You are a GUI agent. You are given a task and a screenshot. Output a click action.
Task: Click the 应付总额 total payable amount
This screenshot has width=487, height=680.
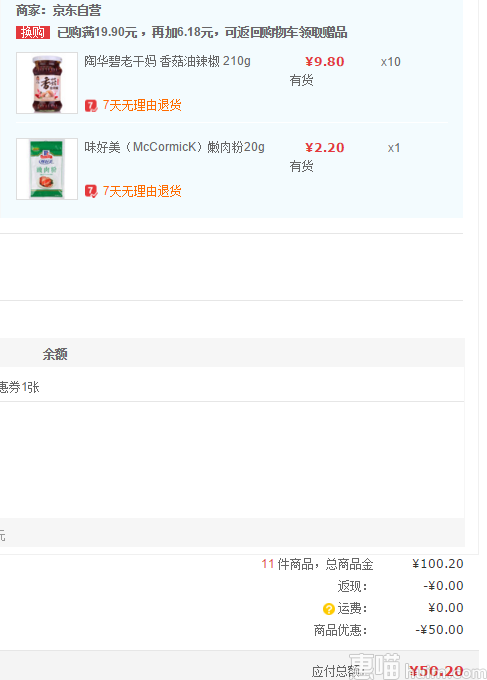pyautogui.click(x=436, y=670)
